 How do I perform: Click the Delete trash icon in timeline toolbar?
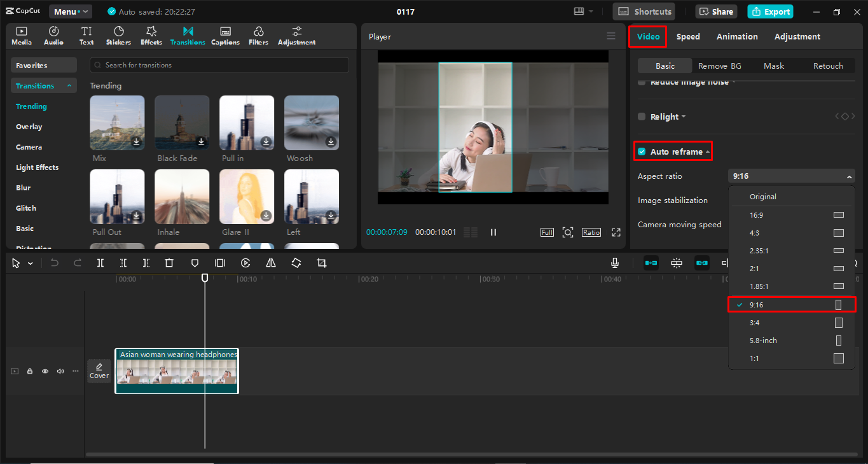pos(169,263)
